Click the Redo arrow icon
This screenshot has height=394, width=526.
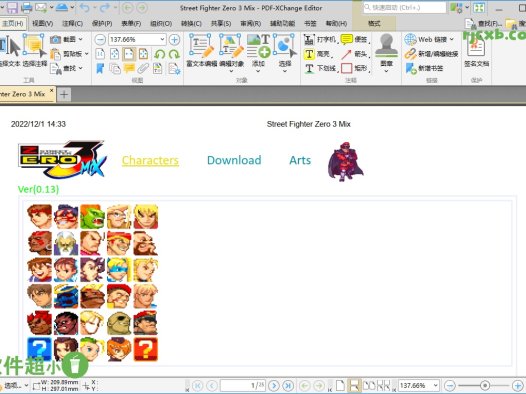(105, 7)
